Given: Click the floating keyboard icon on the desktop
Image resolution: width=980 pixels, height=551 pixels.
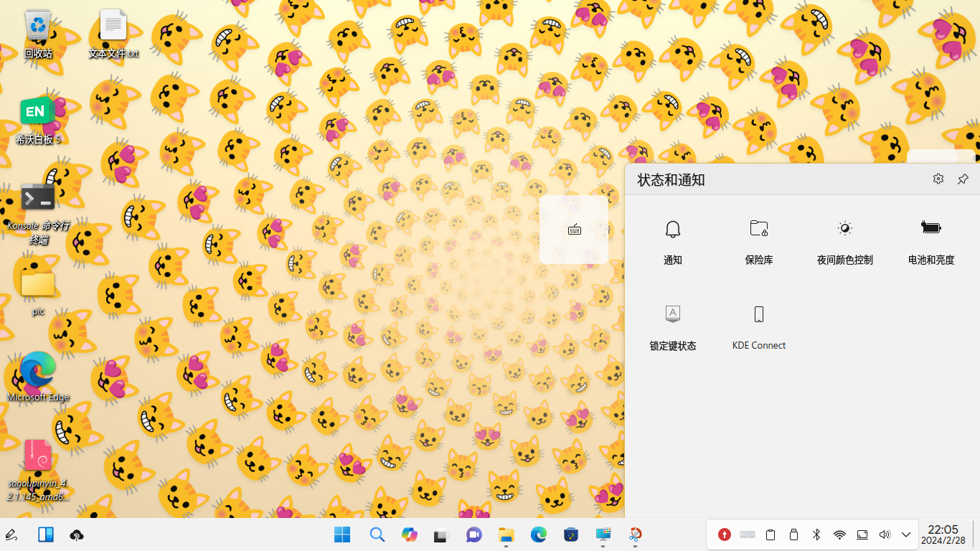Looking at the screenshot, I should tap(574, 230).
